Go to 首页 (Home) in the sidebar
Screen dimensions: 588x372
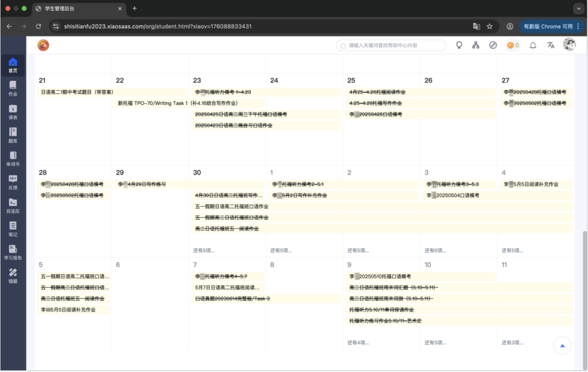pyautogui.click(x=13, y=65)
